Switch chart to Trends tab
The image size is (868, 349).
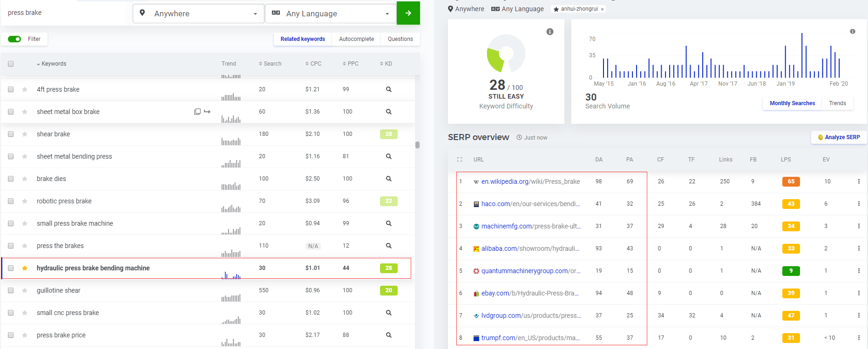point(837,103)
